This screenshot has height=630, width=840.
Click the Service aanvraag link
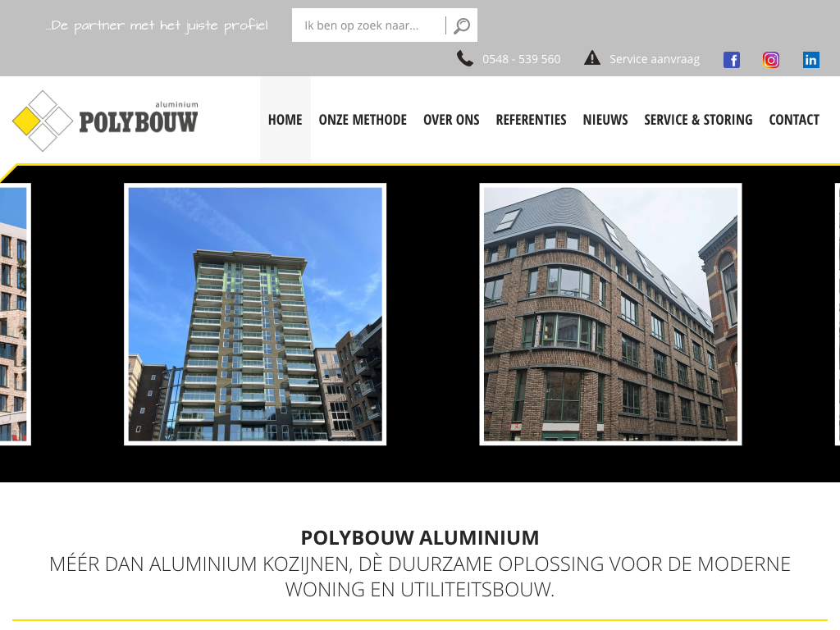pos(654,59)
